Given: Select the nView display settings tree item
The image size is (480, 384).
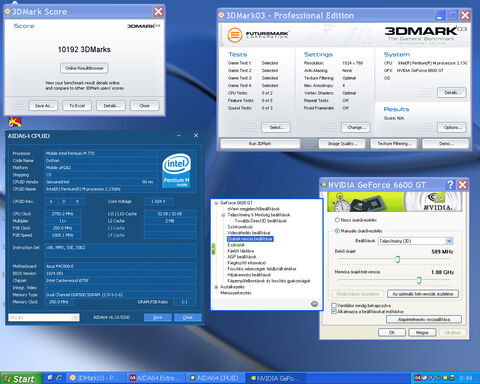Looking at the screenshot, I should pos(253,209).
